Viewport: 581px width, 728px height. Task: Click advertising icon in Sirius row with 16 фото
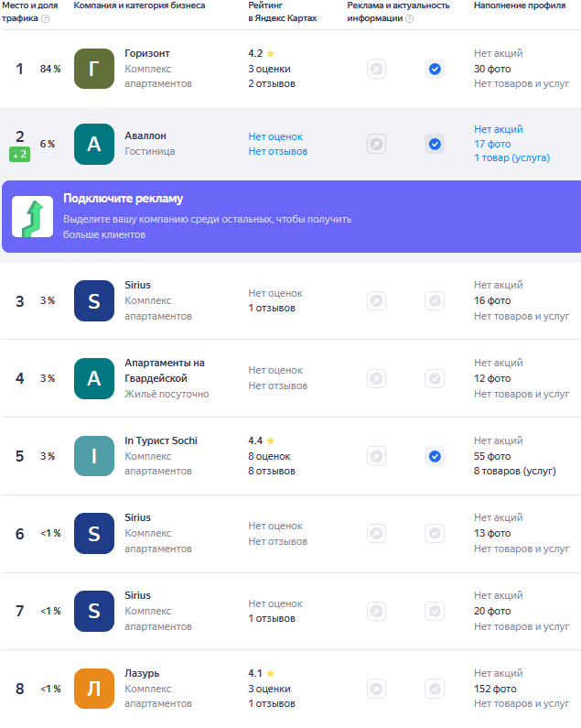376,301
